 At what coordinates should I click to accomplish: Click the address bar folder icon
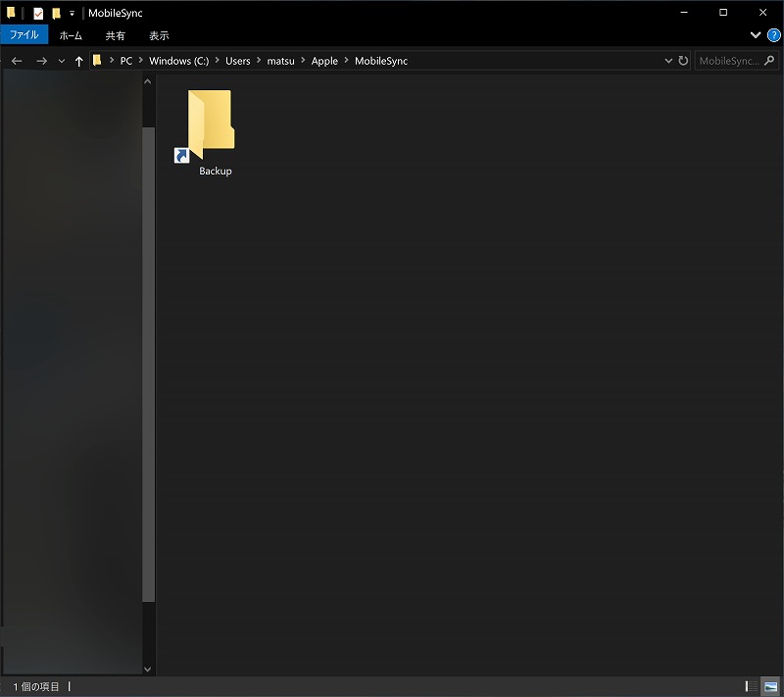(x=97, y=61)
